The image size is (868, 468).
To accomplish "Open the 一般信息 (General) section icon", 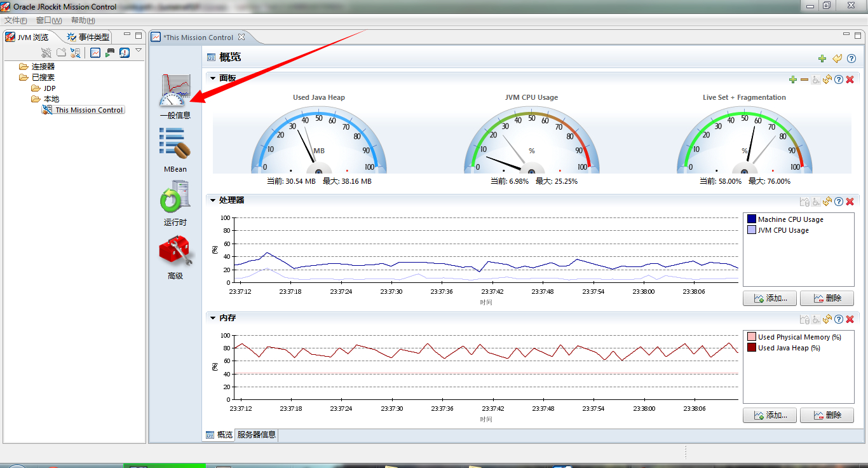I will 175,90.
